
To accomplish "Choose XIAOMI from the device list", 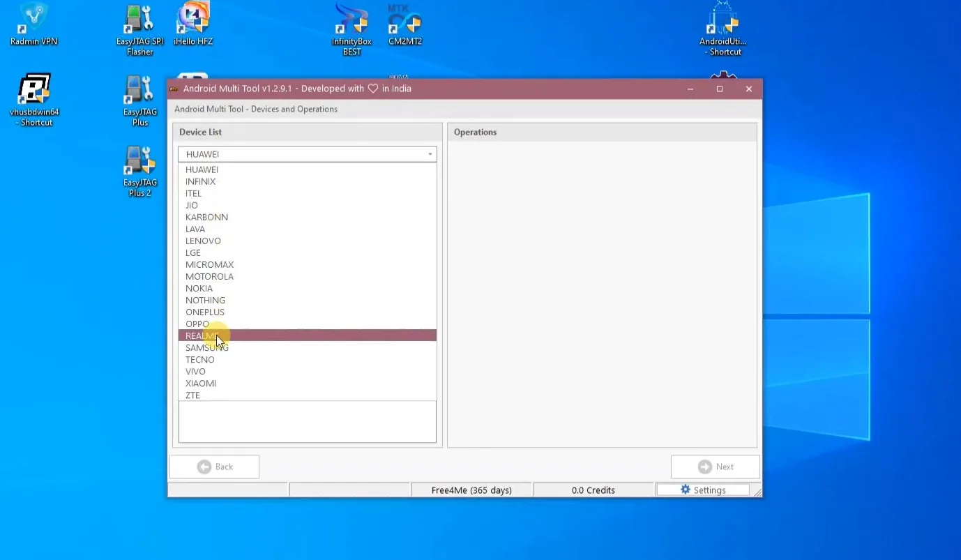I will click(x=308, y=383).
